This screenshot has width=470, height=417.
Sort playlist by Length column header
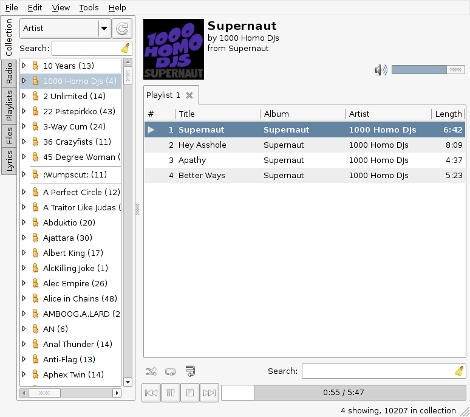click(448, 114)
